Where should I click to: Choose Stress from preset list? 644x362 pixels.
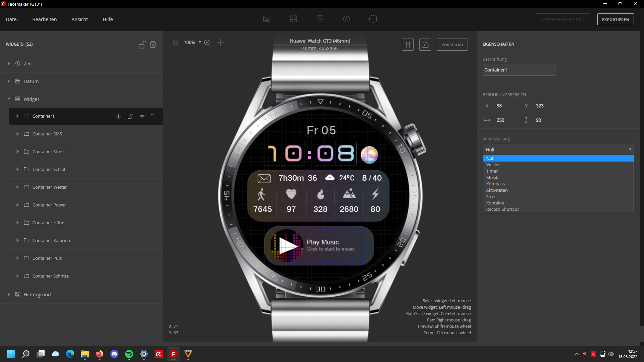pyautogui.click(x=558, y=197)
